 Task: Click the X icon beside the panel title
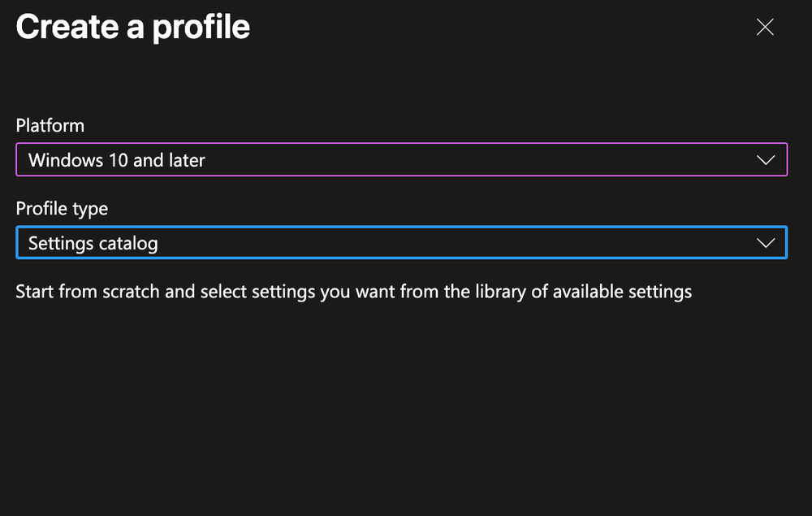coord(765,27)
